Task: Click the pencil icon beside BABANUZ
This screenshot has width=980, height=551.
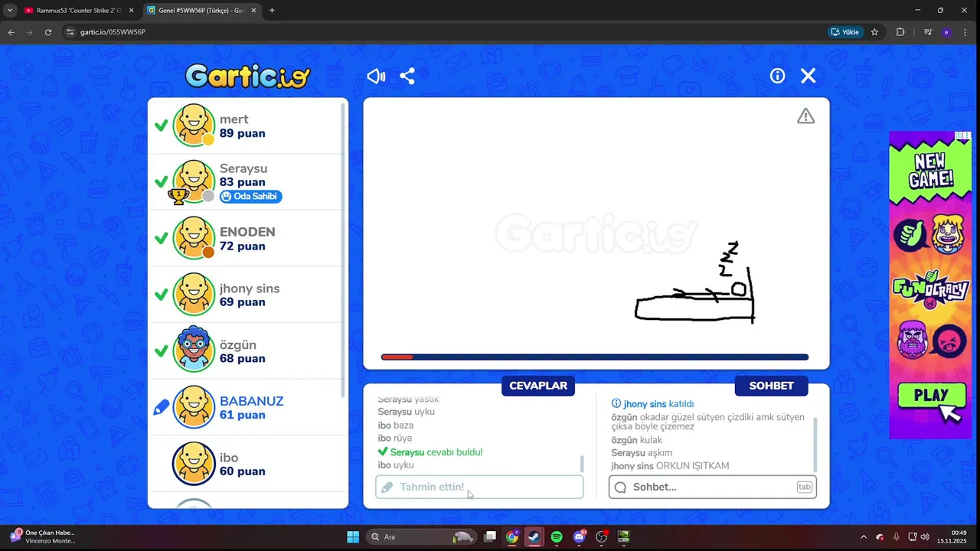Action: click(x=161, y=408)
